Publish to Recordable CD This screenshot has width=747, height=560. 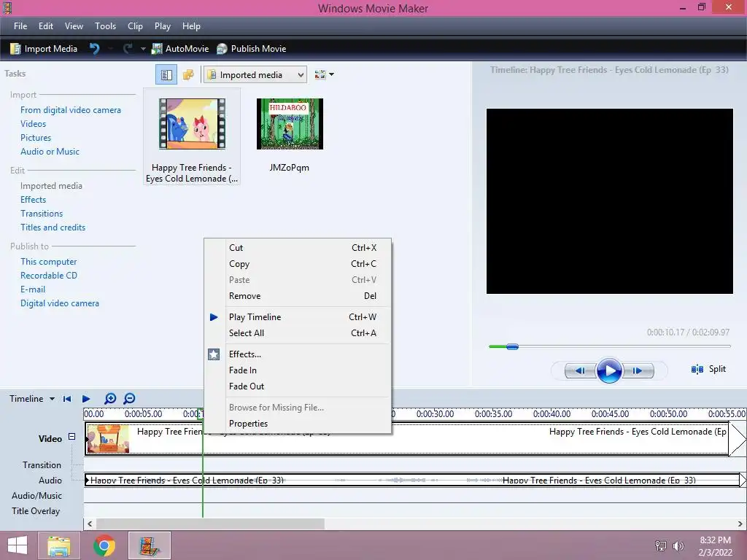49,275
